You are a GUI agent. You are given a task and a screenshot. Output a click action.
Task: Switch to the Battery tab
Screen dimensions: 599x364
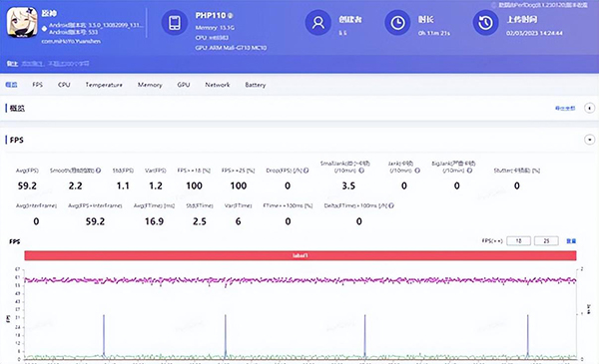[x=256, y=85]
